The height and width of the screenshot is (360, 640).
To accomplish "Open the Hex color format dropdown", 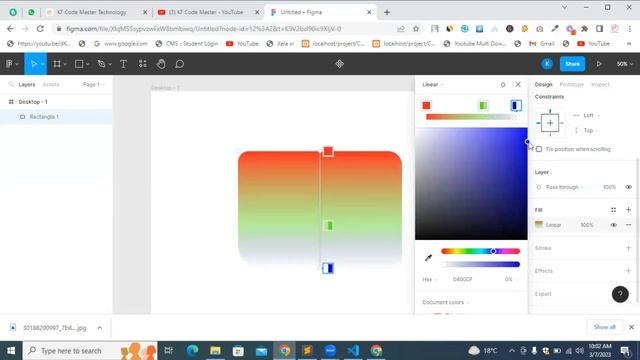I will pyautogui.click(x=430, y=280).
